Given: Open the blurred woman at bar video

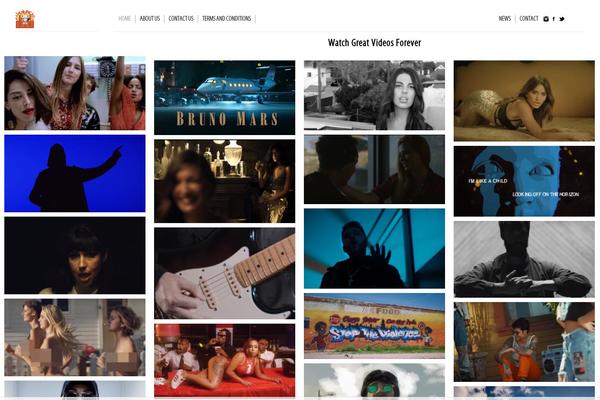Looking at the screenshot, I should pyautogui.click(x=225, y=181).
